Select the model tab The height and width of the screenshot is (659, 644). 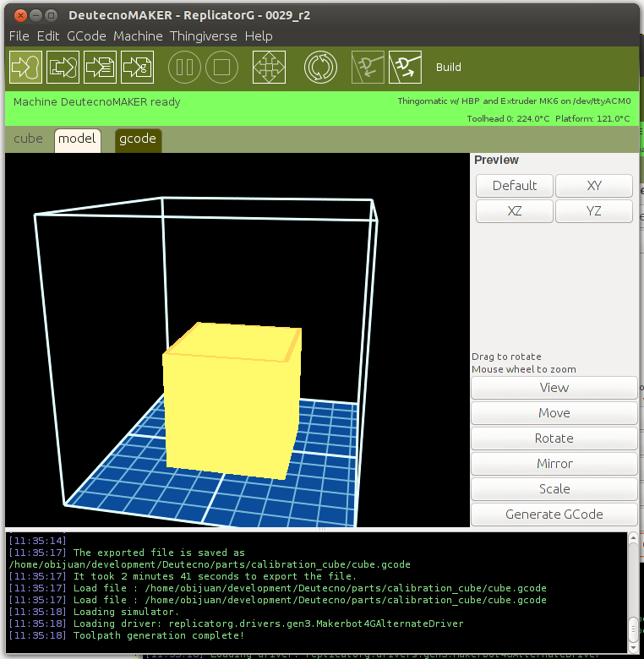(77, 139)
